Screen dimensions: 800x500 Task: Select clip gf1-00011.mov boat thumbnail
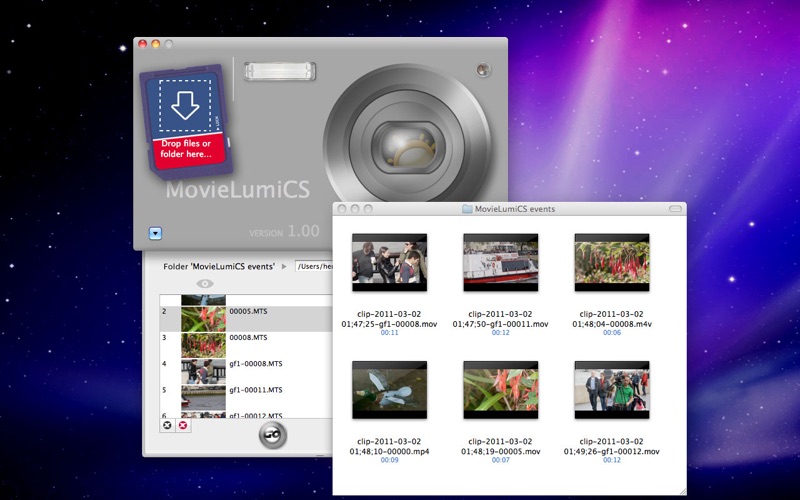click(x=501, y=262)
